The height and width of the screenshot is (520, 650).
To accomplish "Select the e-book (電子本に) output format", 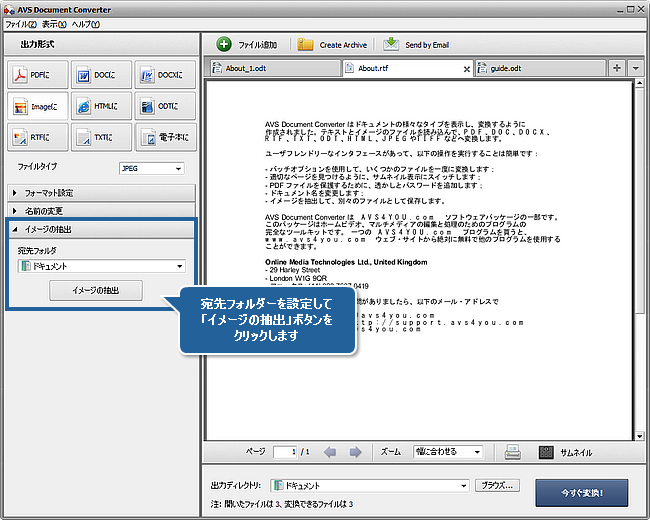I will (x=165, y=137).
